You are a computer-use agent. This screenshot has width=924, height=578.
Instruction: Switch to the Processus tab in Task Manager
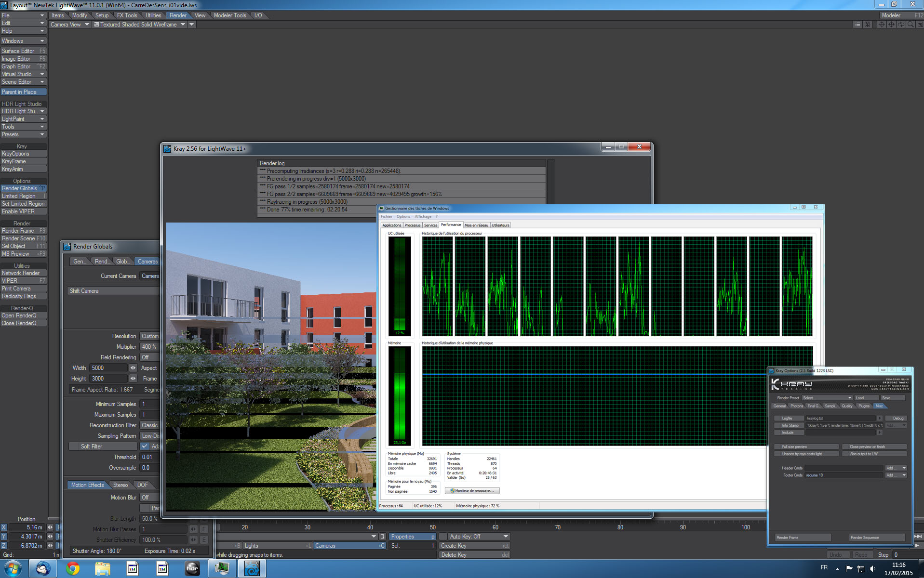tap(412, 225)
